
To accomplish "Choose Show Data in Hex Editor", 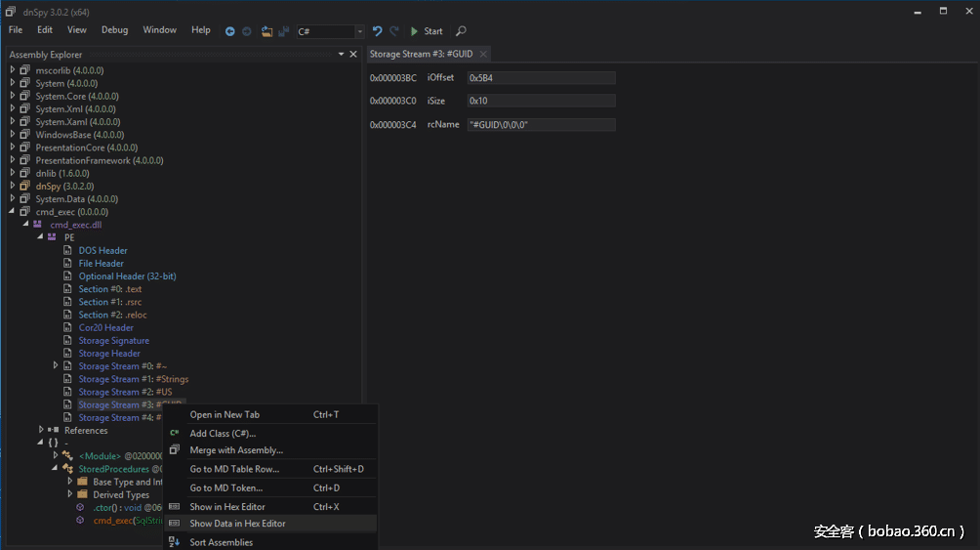I will [x=237, y=524].
